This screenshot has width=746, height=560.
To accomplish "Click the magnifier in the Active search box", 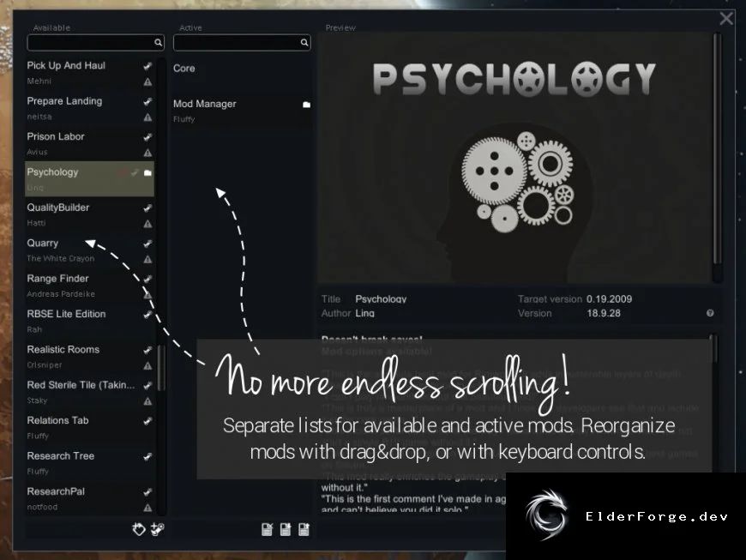I will 304,43.
